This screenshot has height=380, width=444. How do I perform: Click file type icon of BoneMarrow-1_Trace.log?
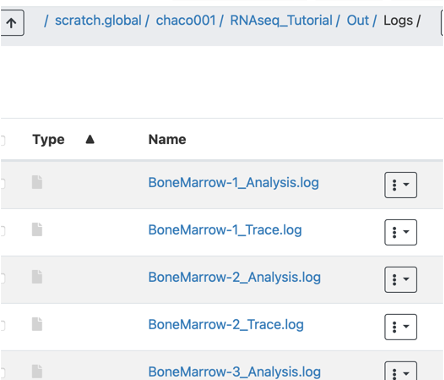coord(37,230)
